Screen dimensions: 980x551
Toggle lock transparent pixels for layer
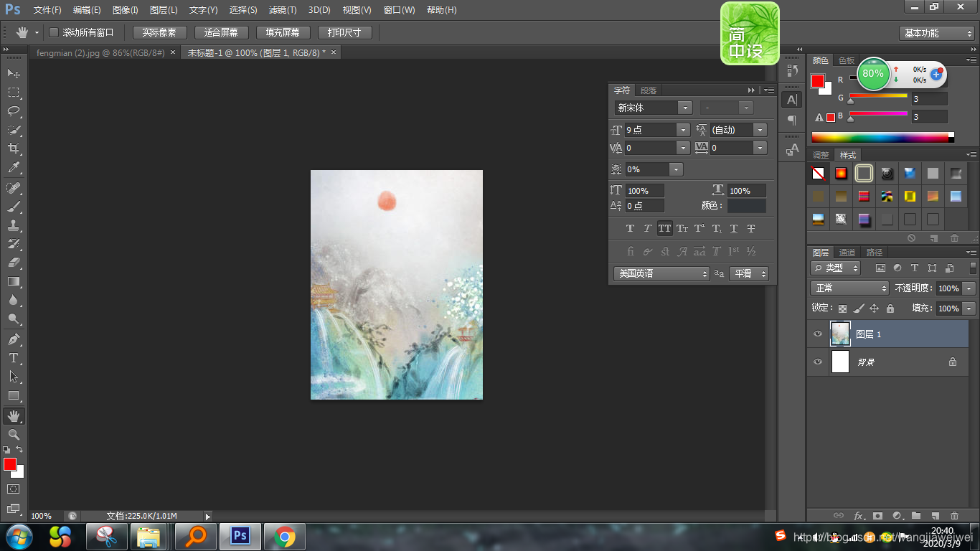(842, 309)
